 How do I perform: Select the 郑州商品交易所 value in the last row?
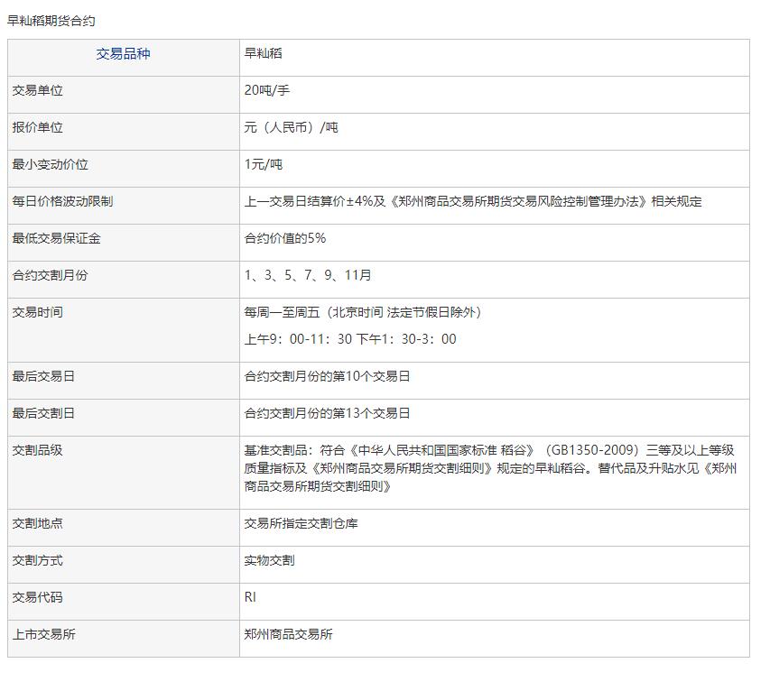[288, 635]
